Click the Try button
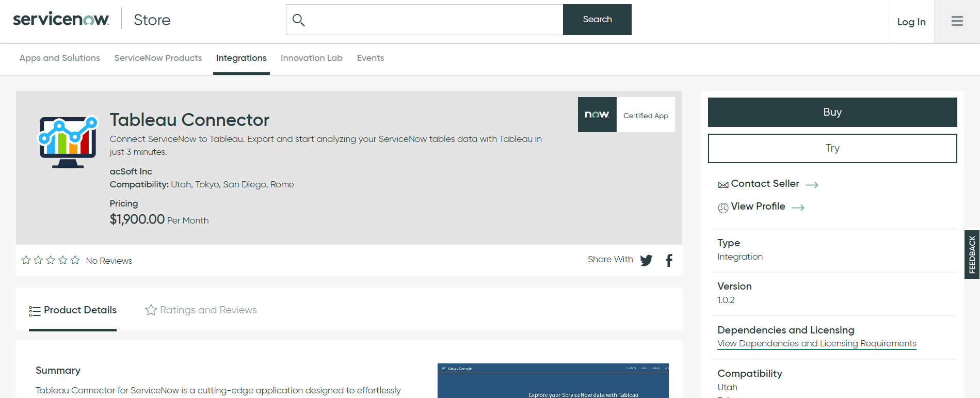The height and width of the screenshot is (398, 980). (832, 148)
